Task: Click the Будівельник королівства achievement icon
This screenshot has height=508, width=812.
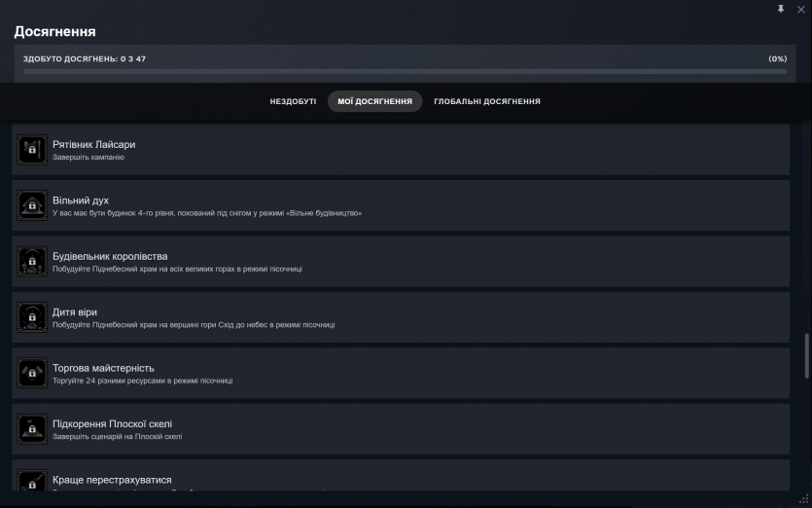Action: [x=32, y=262]
